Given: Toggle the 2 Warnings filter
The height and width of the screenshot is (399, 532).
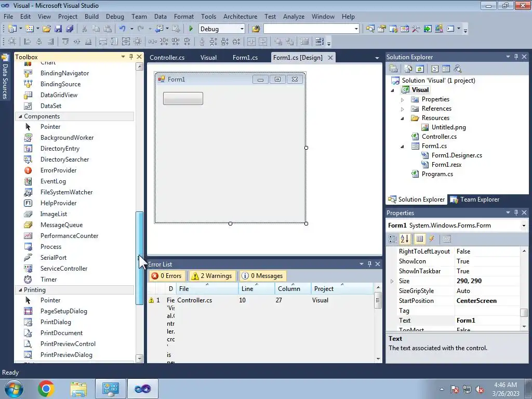Looking at the screenshot, I should coord(212,276).
